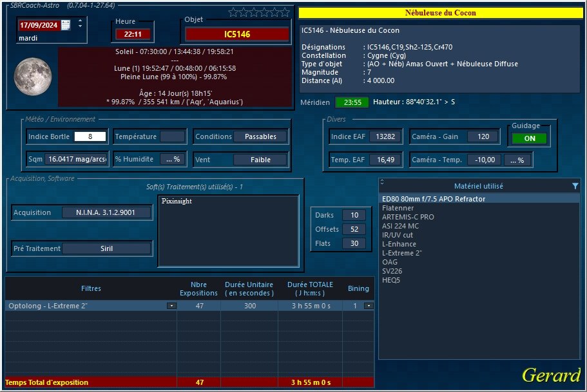Viewport: 587px width, 392px height.
Task: Click the % Humidite value field
Action: pyautogui.click(x=173, y=159)
